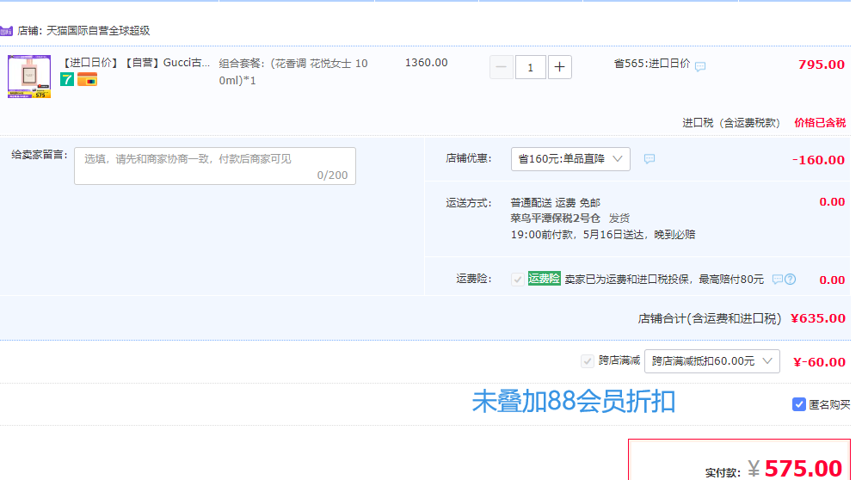This screenshot has width=868, height=480.
Task: Click the 普通配送 运费 免邮 shipping text
Action: (x=555, y=203)
